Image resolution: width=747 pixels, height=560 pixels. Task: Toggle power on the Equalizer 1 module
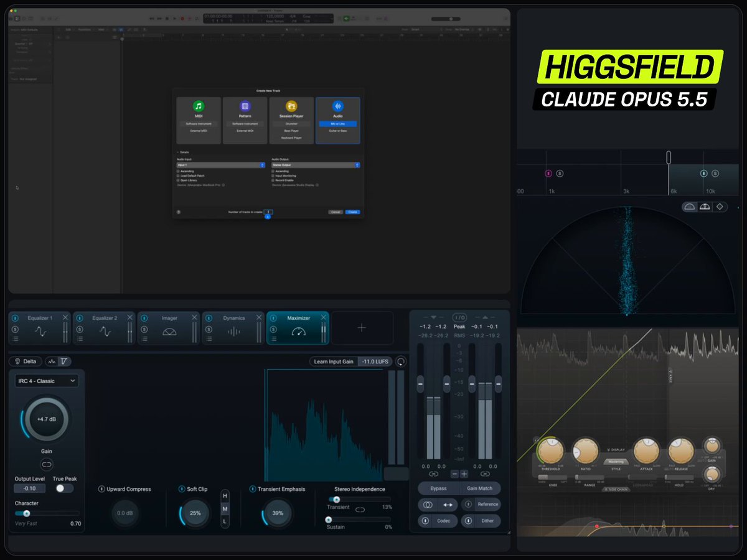pos(15,318)
